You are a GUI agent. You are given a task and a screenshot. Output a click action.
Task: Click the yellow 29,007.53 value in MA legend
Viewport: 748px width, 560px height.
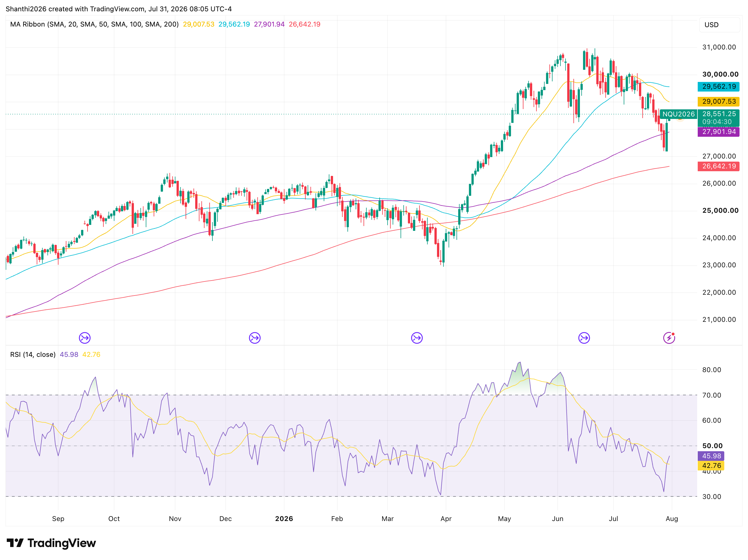click(199, 24)
